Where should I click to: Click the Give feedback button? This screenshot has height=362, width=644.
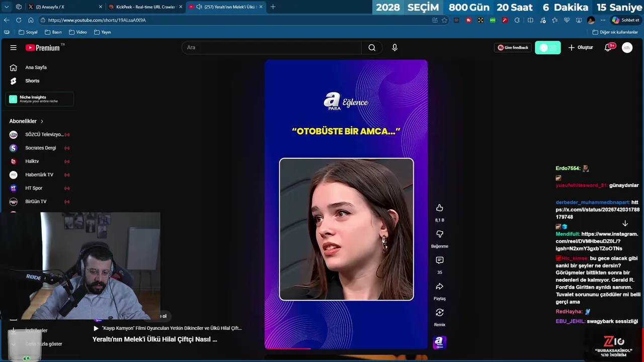tap(513, 47)
